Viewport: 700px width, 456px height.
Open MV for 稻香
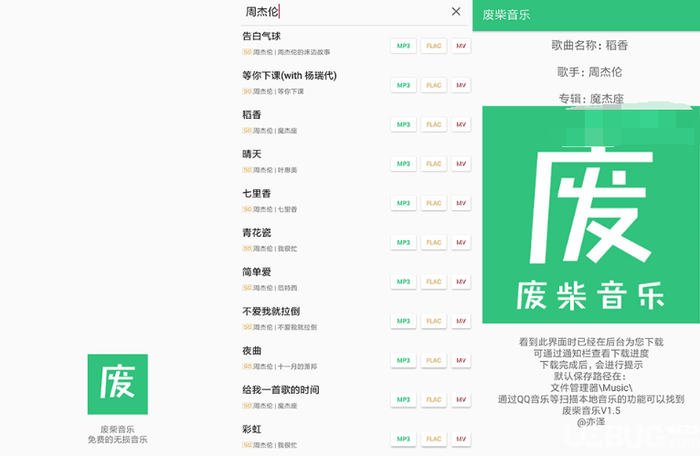tap(461, 125)
